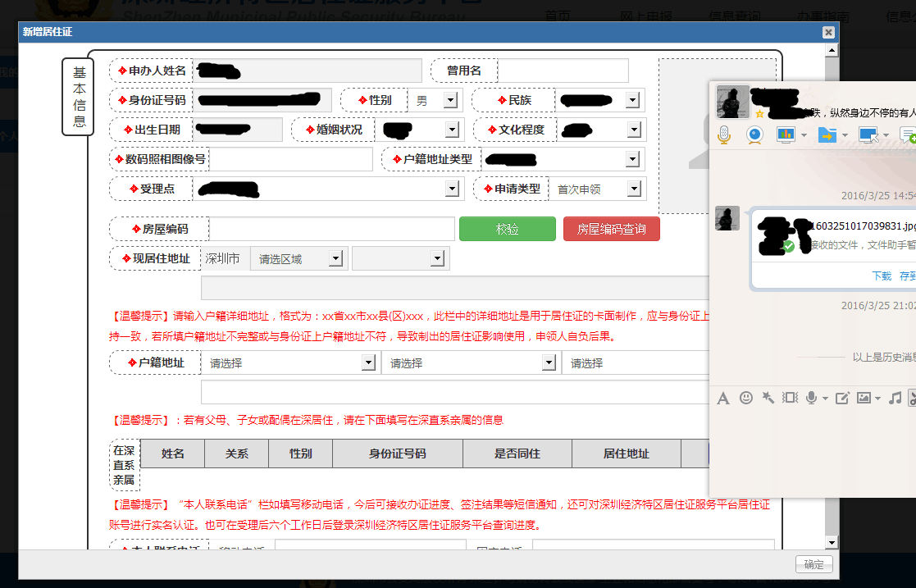
Task: Launch remote desktop assistance icon
Action: 868,134
